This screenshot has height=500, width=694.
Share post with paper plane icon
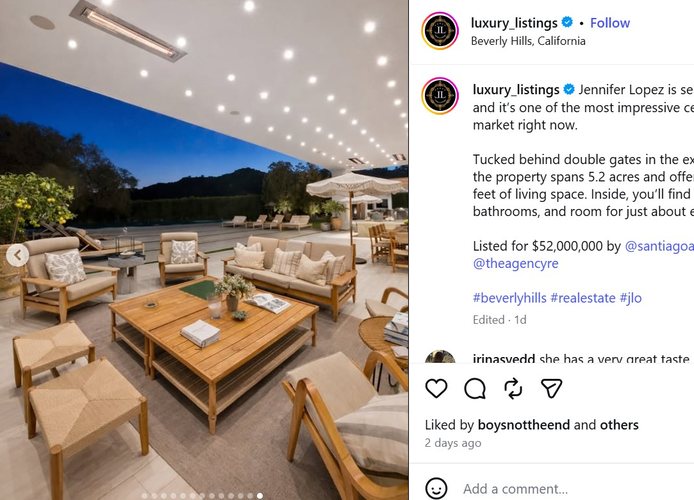click(551, 388)
